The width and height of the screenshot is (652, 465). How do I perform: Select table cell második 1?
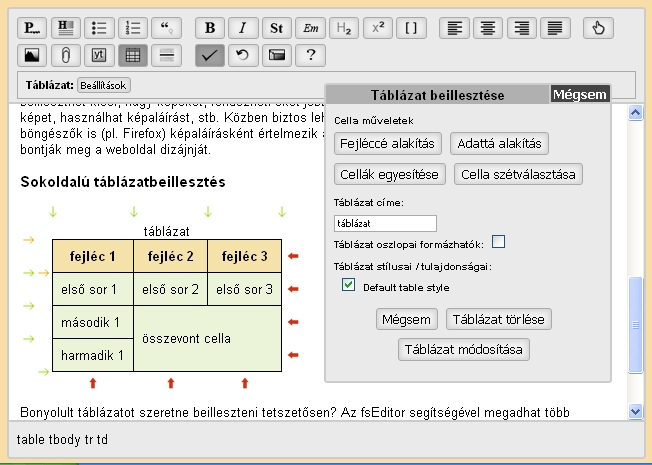point(93,322)
